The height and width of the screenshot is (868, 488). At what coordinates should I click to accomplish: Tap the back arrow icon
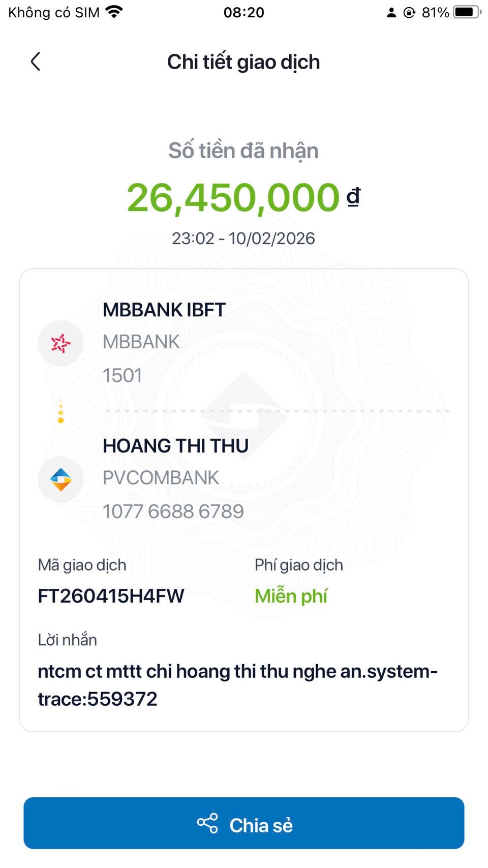35,62
